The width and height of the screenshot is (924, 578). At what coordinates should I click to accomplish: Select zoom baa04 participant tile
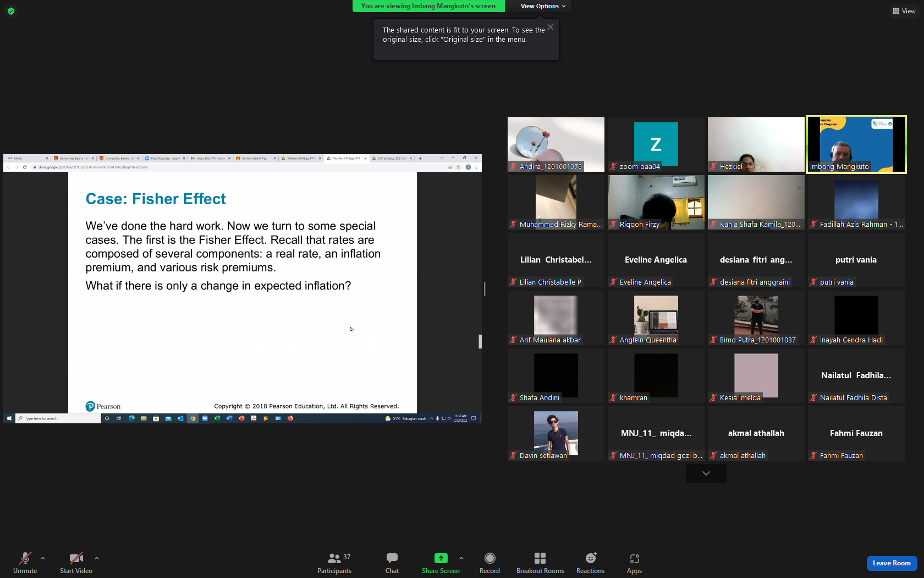tap(656, 144)
